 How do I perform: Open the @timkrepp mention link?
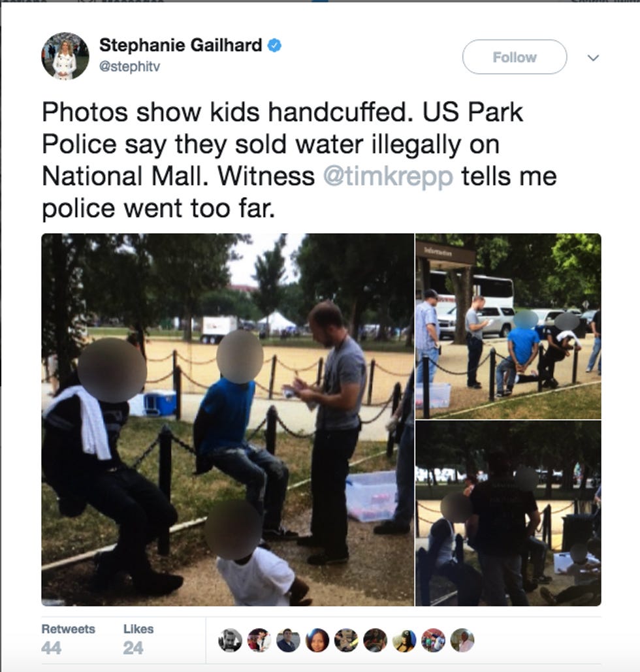coord(388,176)
